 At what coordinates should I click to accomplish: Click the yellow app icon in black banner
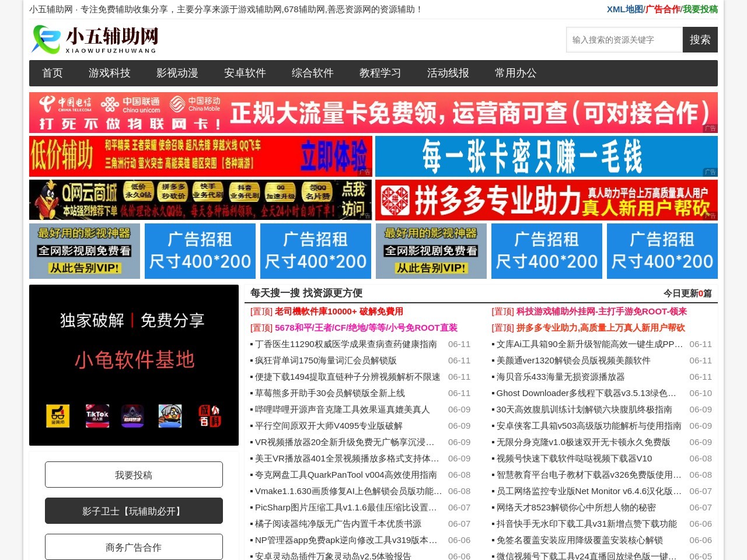click(58, 416)
